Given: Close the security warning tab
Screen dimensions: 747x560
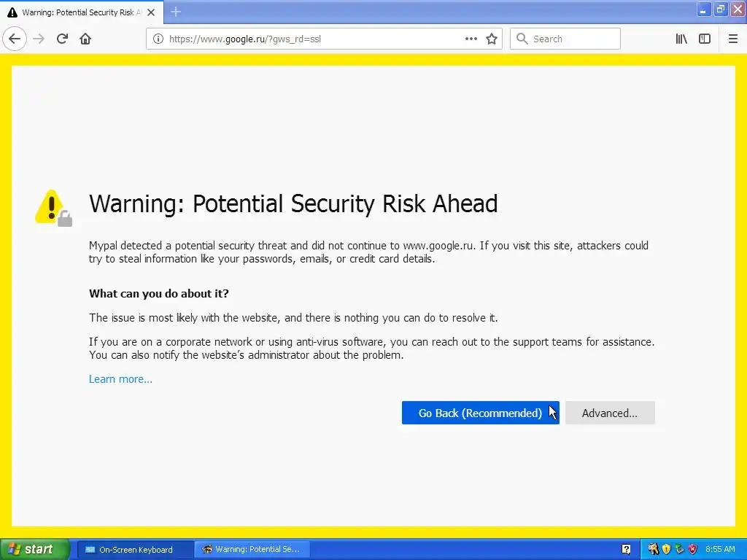Looking at the screenshot, I should tap(151, 12).
